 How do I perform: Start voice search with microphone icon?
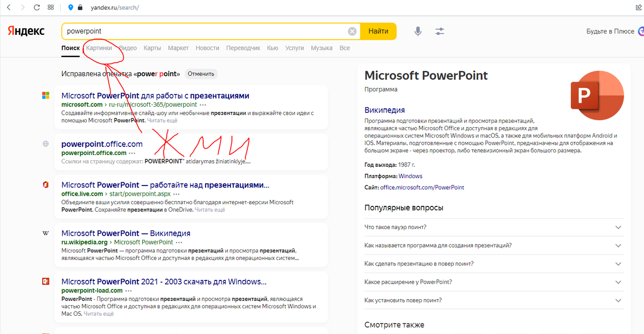pyautogui.click(x=418, y=31)
